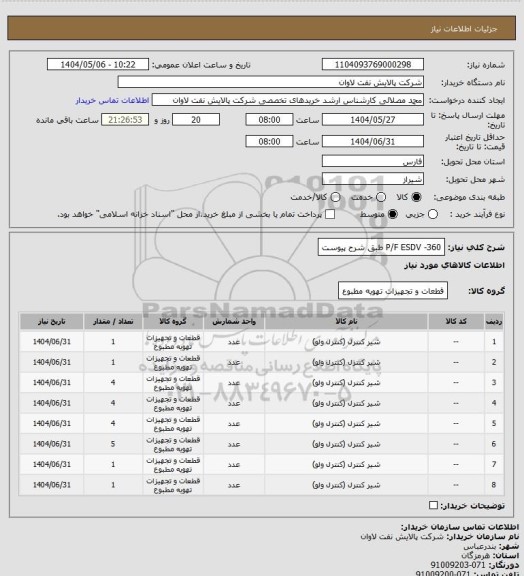Click product code cell in row 2
524x576 pixels.
[456, 362]
